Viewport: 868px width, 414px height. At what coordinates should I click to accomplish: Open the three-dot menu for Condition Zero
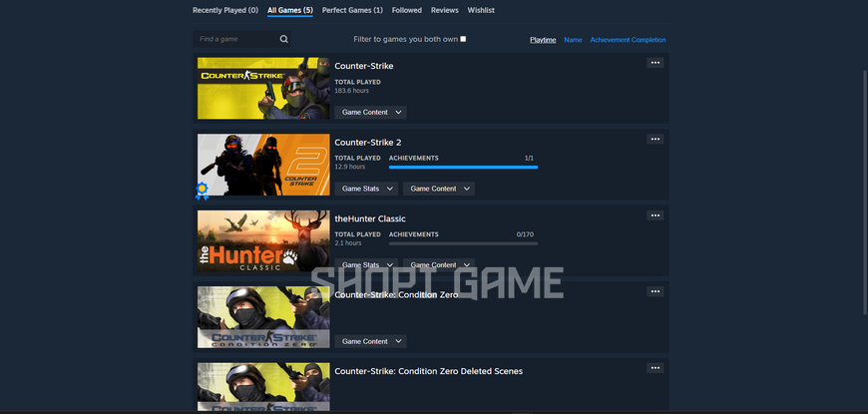click(x=654, y=291)
